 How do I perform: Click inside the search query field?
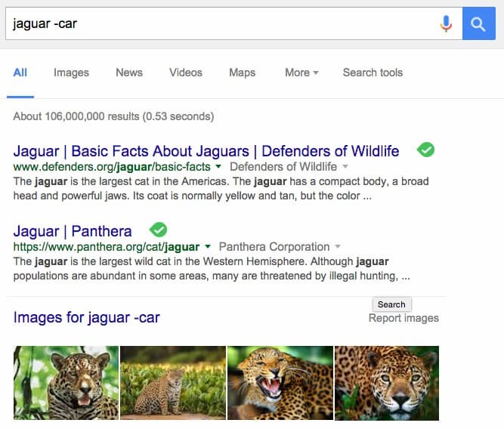pos(233,23)
